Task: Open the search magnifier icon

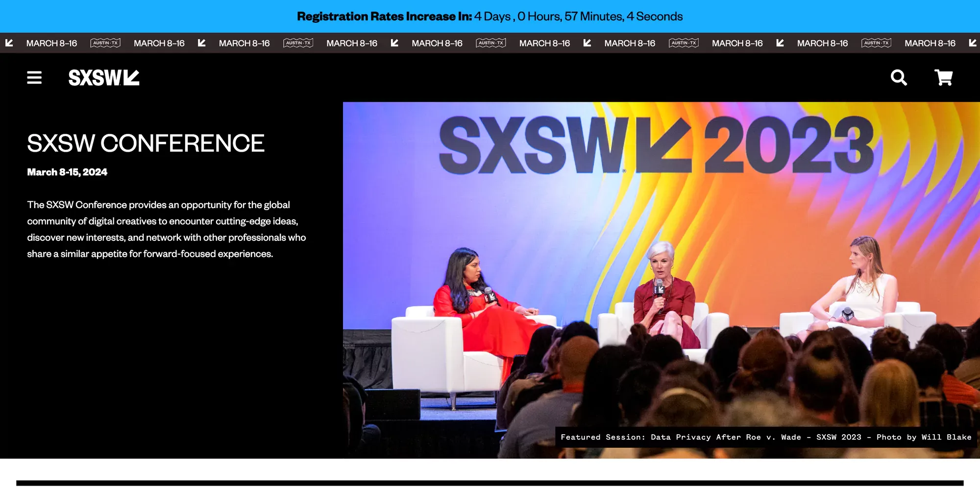Action: click(x=899, y=77)
